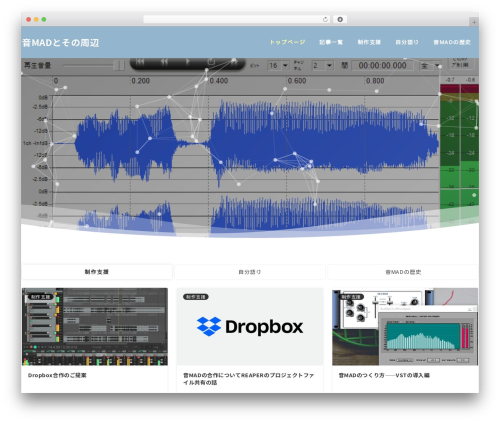Click the 制作支援 badge on the REAPER screenshot card
This screenshot has height=423, width=500.
click(41, 297)
